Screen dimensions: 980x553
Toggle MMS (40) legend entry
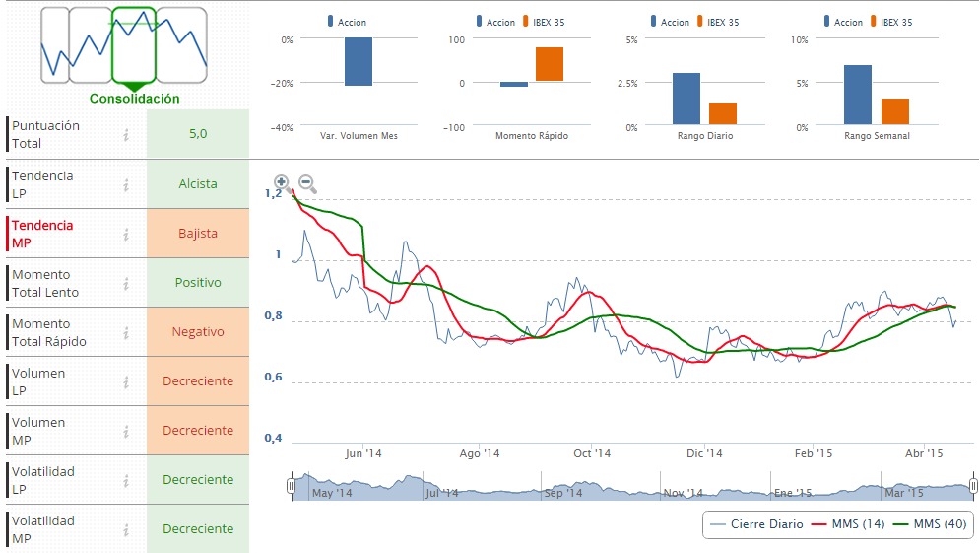[x=930, y=524]
